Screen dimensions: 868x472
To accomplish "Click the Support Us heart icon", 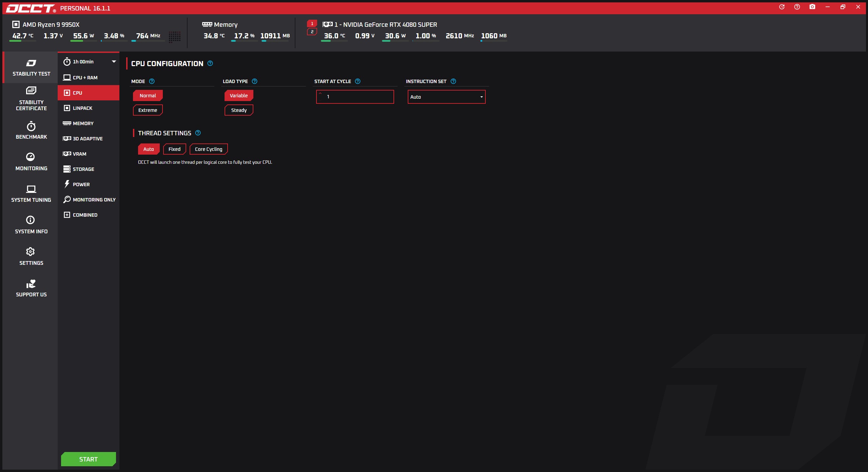I will [31, 284].
